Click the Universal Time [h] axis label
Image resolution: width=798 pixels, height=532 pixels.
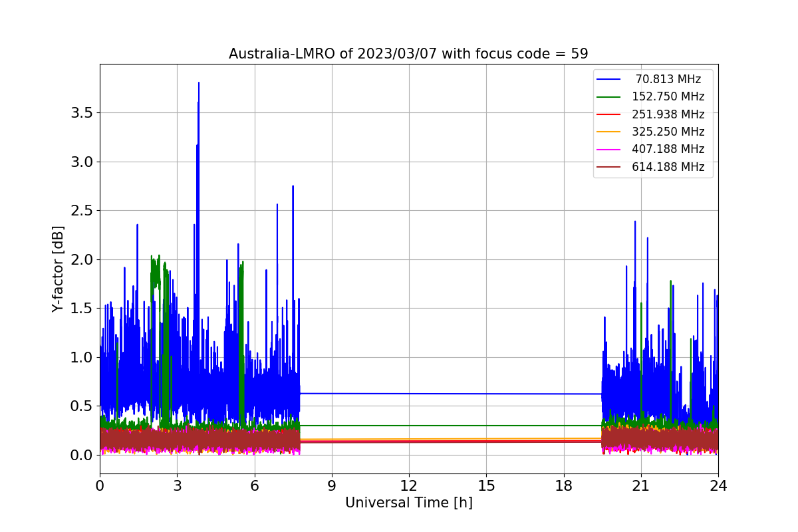point(408,503)
